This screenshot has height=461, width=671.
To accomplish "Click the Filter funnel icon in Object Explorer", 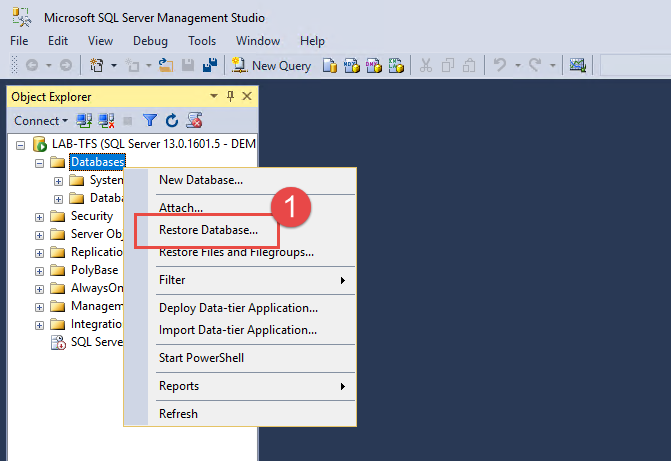I will (x=150, y=121).
